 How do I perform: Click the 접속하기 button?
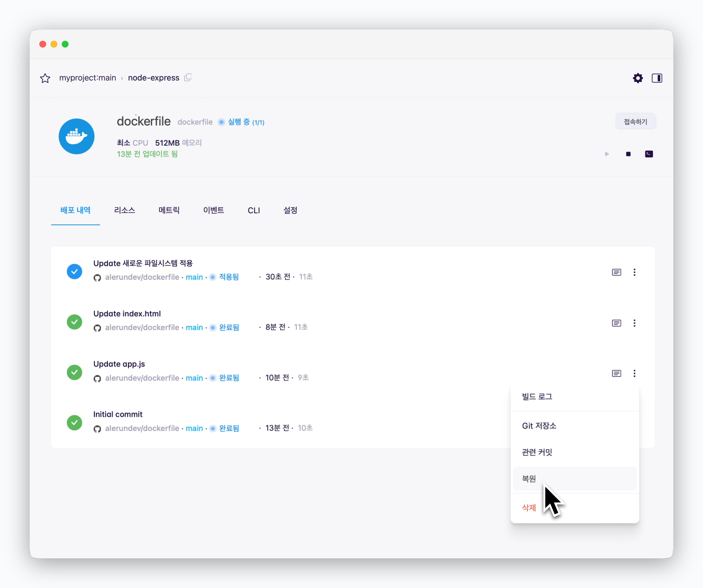point(635,121)
